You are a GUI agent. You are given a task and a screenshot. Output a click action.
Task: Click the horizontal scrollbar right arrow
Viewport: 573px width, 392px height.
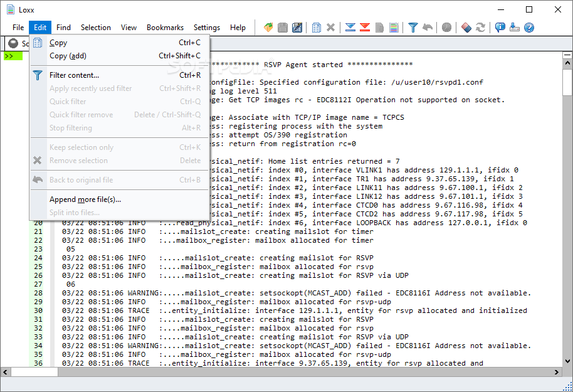click(557, 373)
